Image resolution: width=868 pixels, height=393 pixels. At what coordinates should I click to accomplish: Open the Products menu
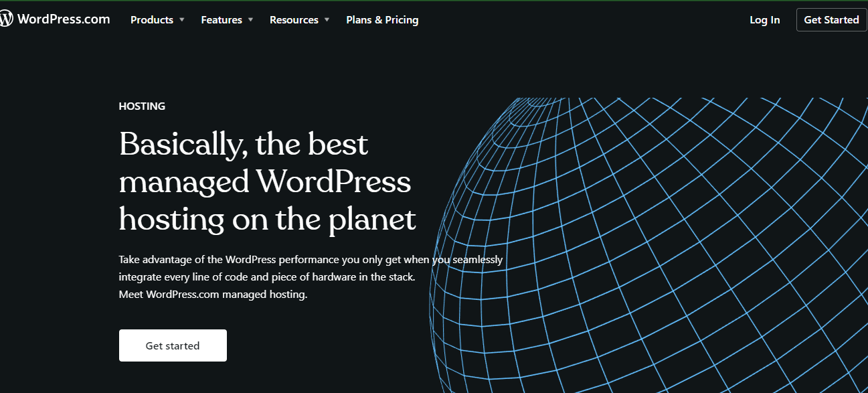coord(152,20)
